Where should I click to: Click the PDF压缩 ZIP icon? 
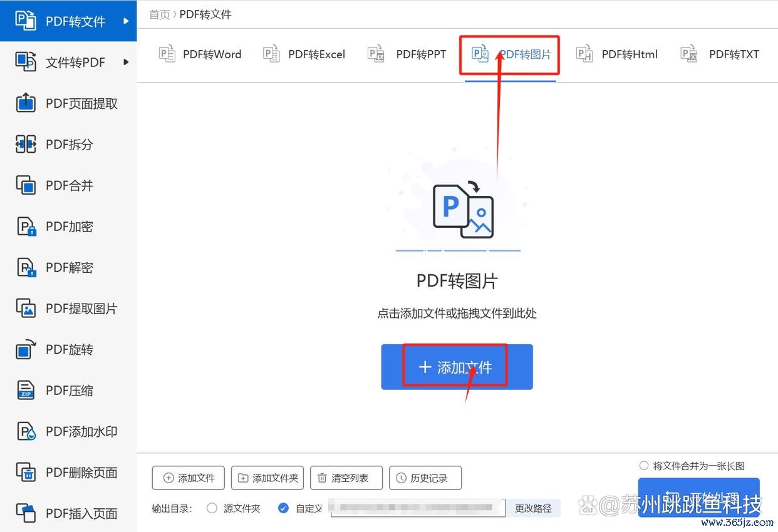pyautogui.click(x=25, y=391)
